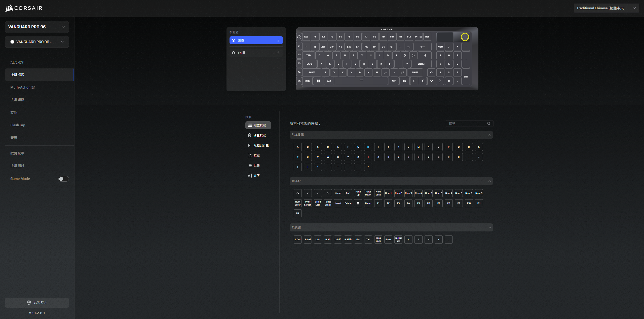
Task: Click the search magnifier icon
Action: click(x=488, y=124)
